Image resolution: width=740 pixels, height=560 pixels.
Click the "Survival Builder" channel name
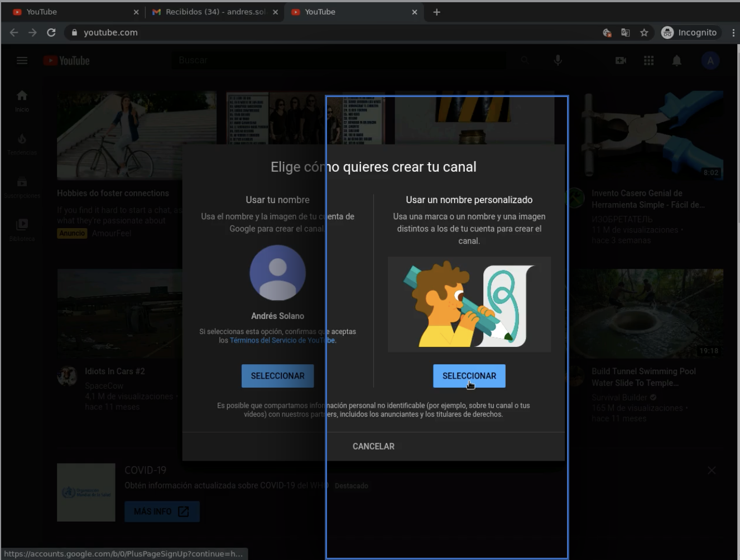click(x=619, y=398)
